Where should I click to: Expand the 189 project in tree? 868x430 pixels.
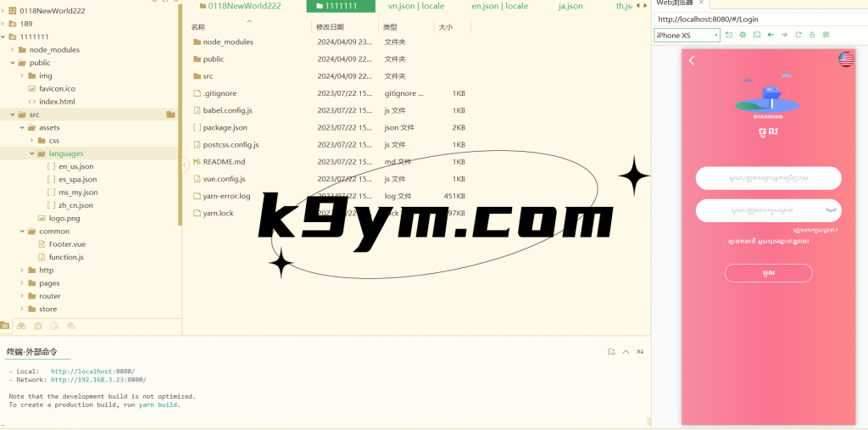(x=3, y=24)
